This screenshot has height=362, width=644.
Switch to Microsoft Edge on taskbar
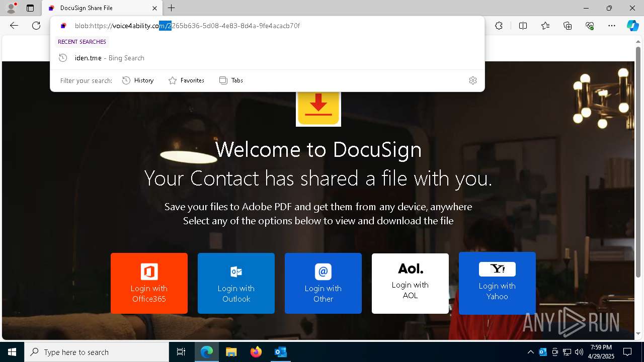click(207, 352)
